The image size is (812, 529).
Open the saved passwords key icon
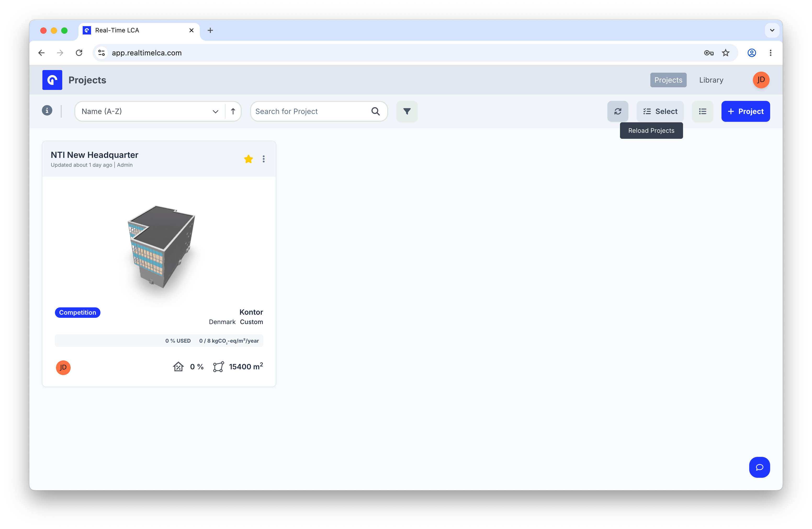click(x=709, y=53)
